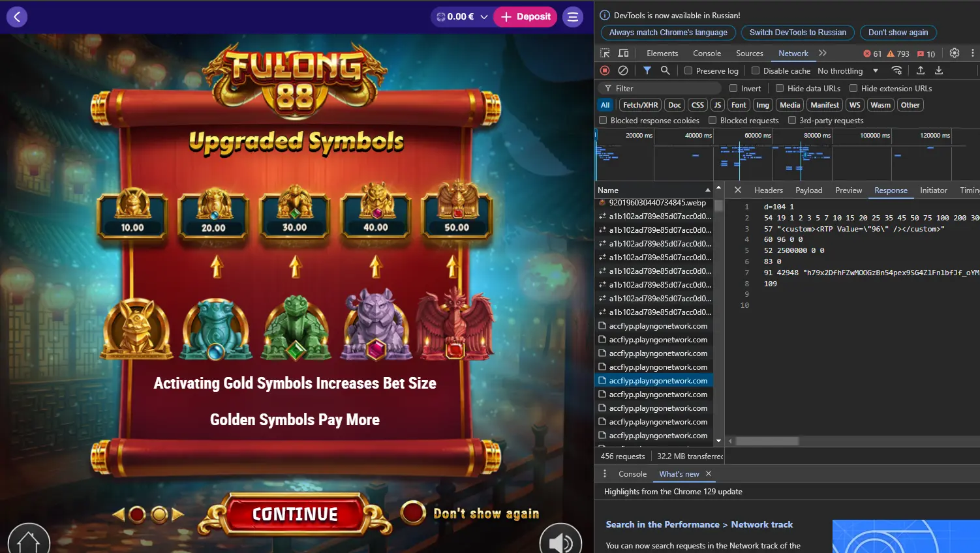Check Hide data URLs
The height and width of the screenshot is (553, 980).
point(780,88)
